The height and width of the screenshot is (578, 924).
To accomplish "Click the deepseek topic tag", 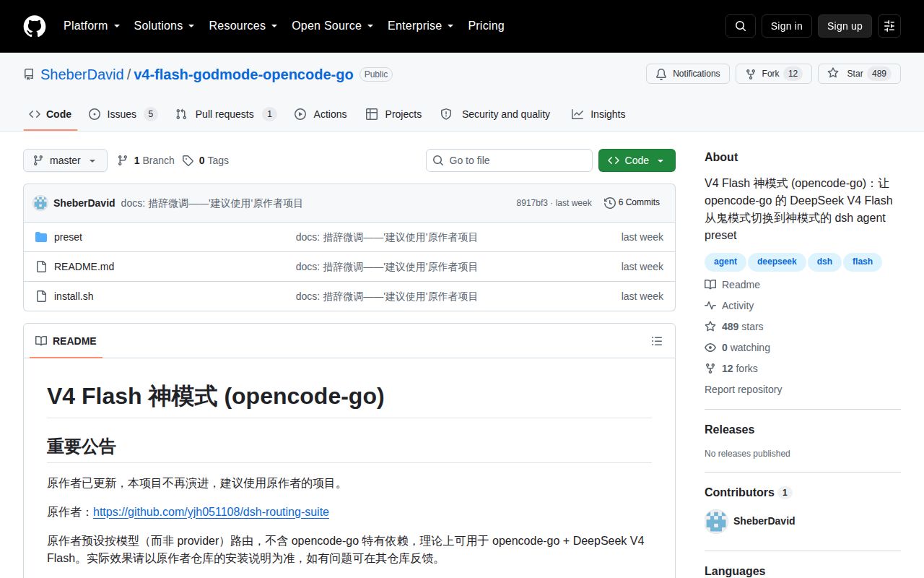I will point(777,262).
